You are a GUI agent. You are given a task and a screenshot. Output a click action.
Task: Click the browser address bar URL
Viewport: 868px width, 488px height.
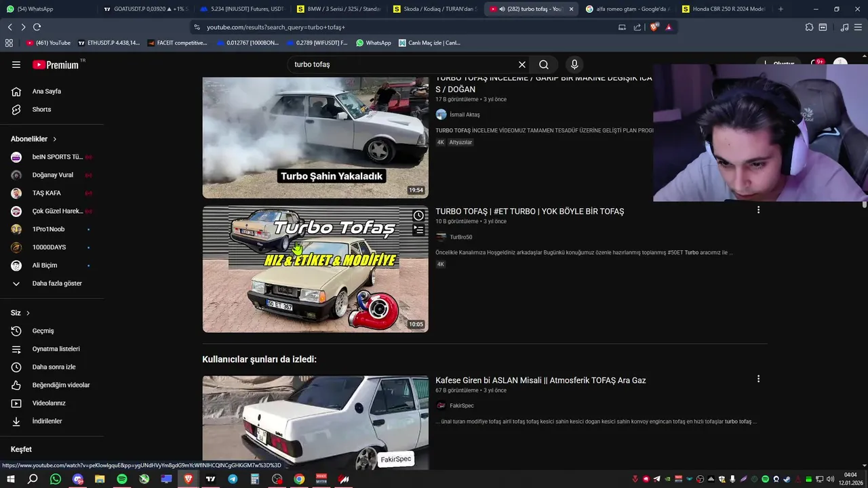click(x=275, y=27)
